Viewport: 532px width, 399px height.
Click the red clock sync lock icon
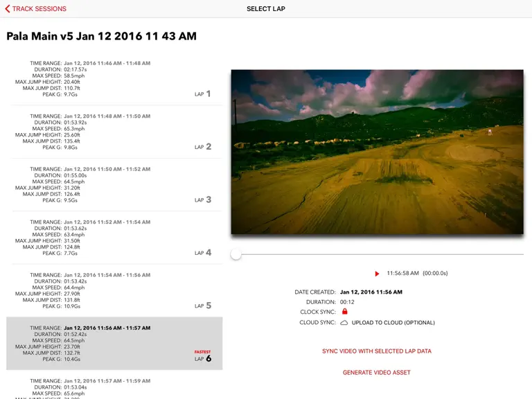click(x=345, y=312)
